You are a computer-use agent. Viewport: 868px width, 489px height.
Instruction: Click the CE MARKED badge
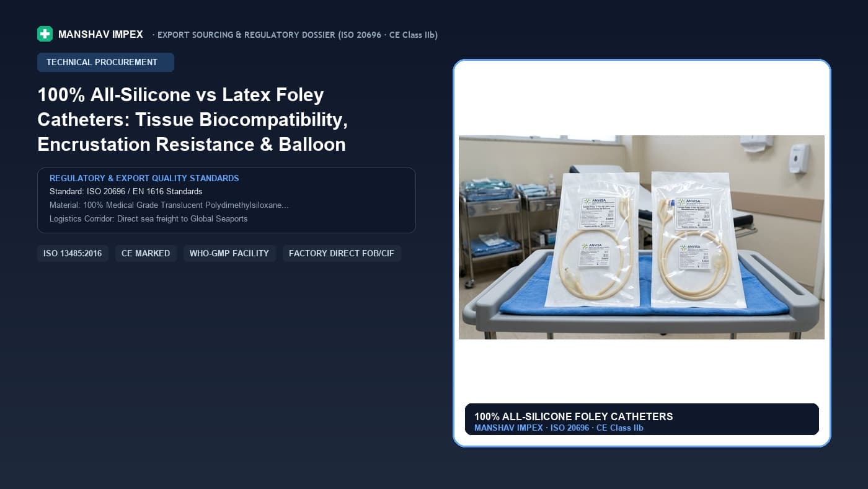(146, 253)
